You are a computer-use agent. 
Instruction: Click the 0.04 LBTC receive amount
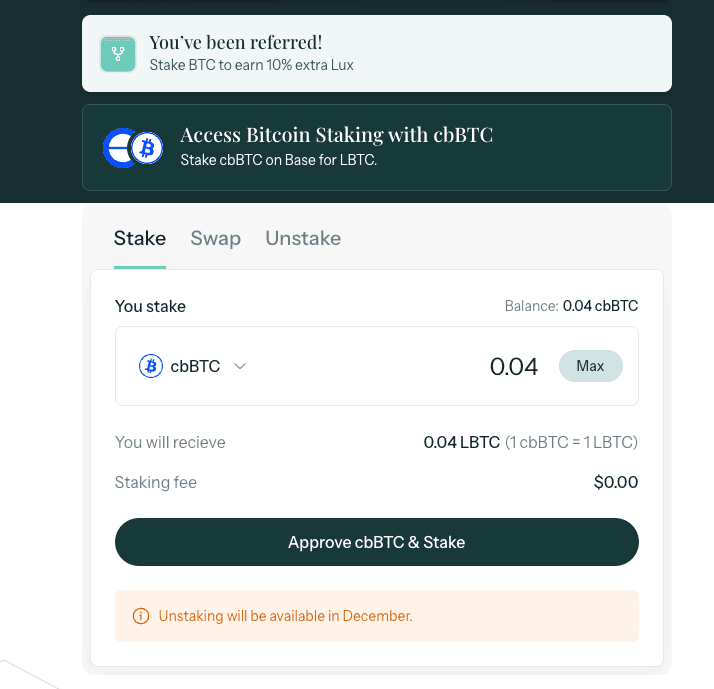click(461, 442)
